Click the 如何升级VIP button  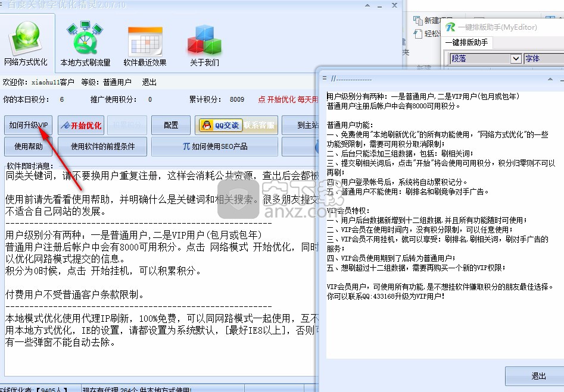(x=29, y=125)
